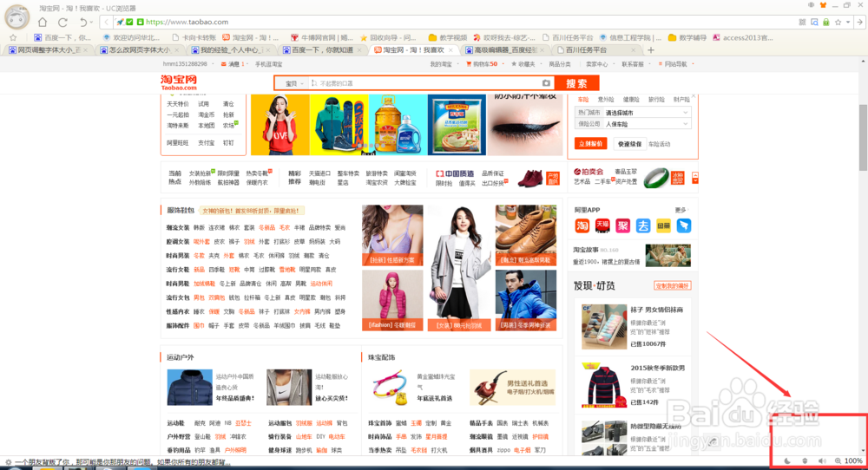
Task: Click the green lock icon right of address bar
Action: pyautogui.click(x=826, y=23)
